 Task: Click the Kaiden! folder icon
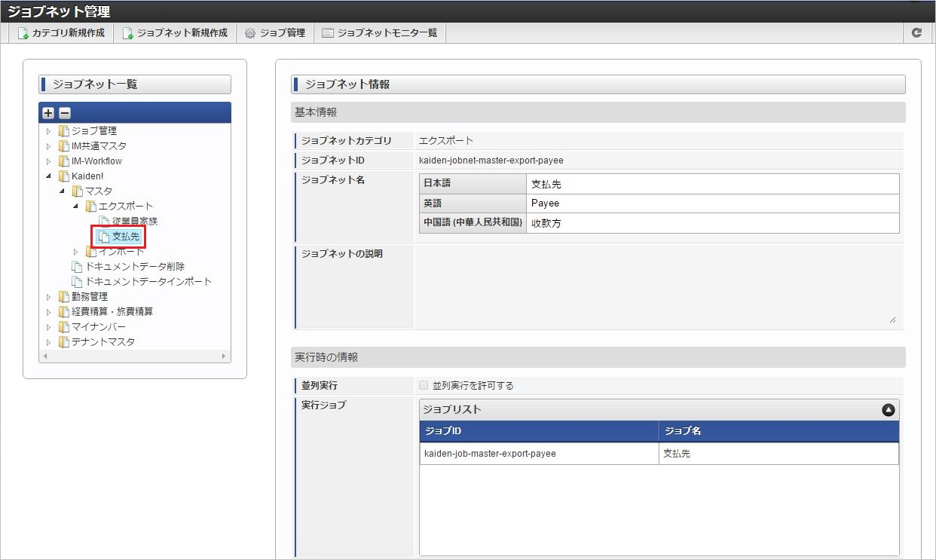coord(63,176)
